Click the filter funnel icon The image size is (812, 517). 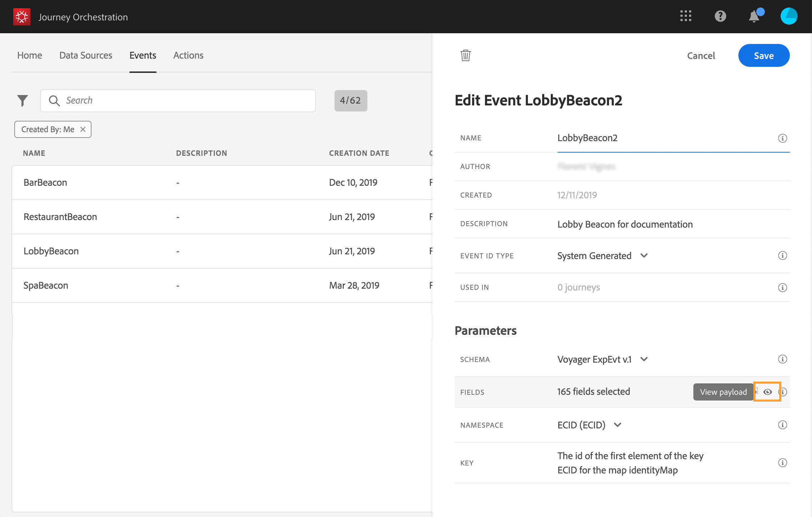(23, 100)
